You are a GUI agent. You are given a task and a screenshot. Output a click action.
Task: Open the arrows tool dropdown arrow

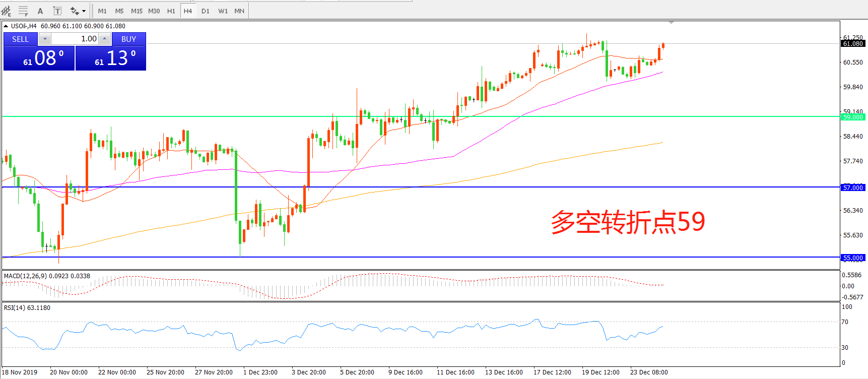point(84,11)
